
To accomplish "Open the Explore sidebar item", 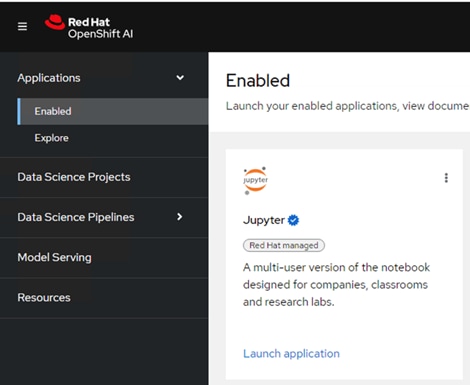I will [51, 138].
